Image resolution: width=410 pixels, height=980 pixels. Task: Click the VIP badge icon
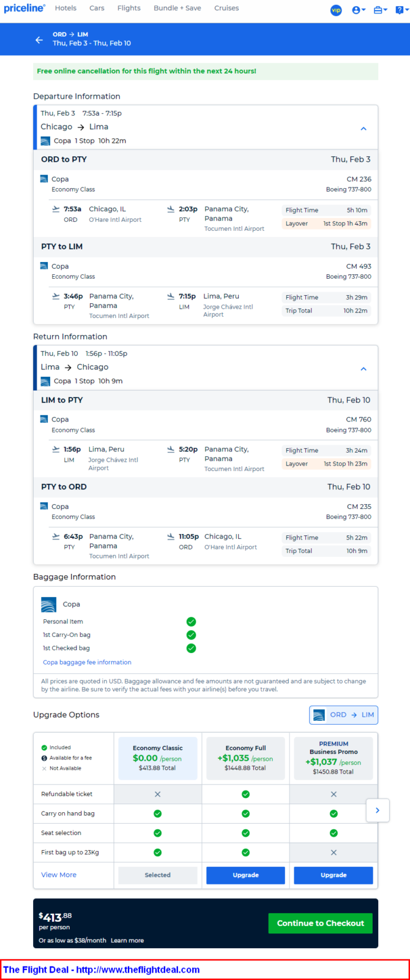click(336, 10)
